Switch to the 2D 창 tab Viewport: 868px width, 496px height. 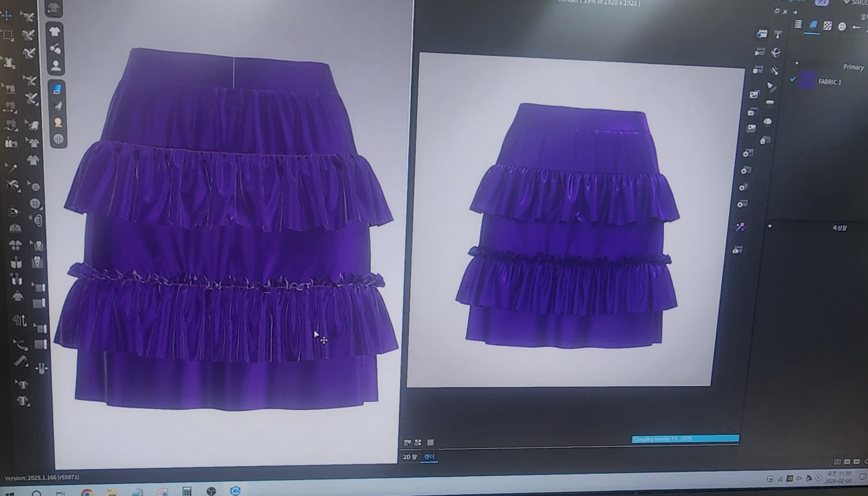tap(410, 457)
